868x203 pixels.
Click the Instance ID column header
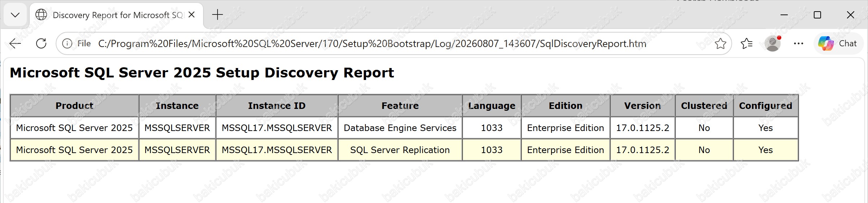277,106
